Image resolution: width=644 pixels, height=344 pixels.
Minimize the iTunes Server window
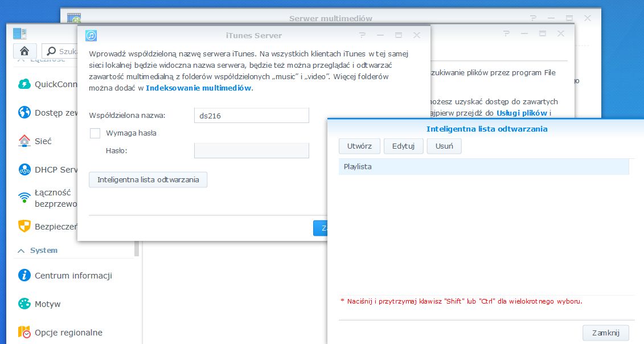[380, 35]
